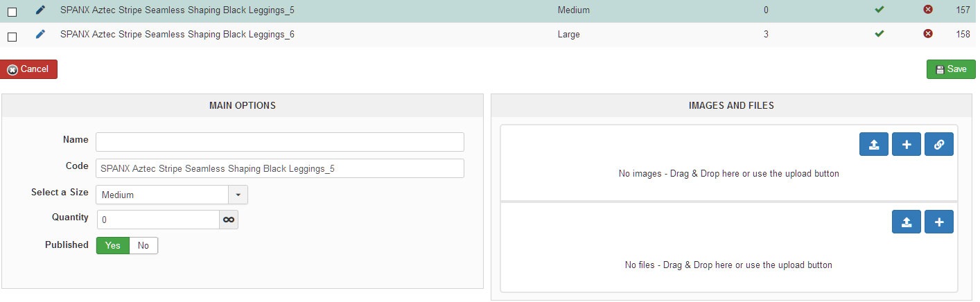Screen dimensions: 980x302
Task: Focus the Quantity input field
Action: (157, 220)
